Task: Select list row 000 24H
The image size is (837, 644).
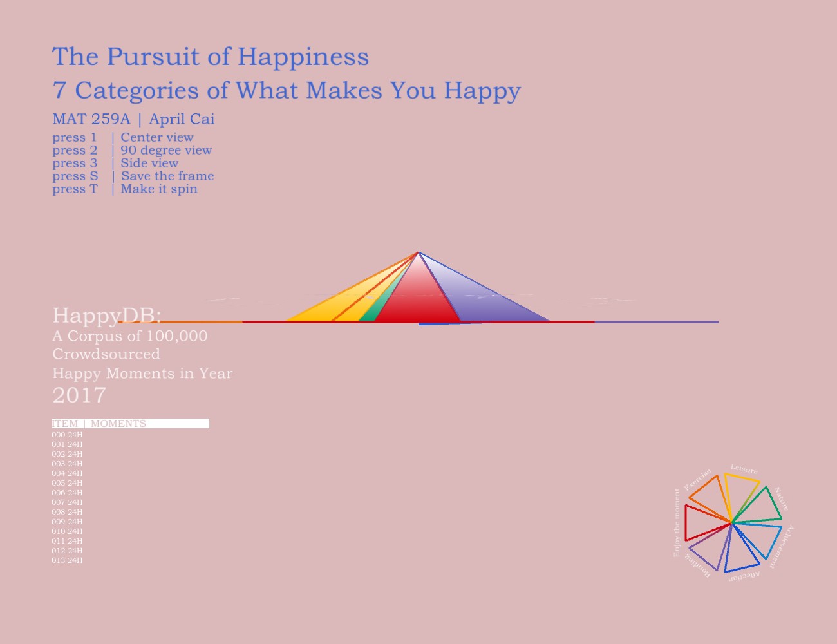Action: pyautogui.click(x=67, y=435)
